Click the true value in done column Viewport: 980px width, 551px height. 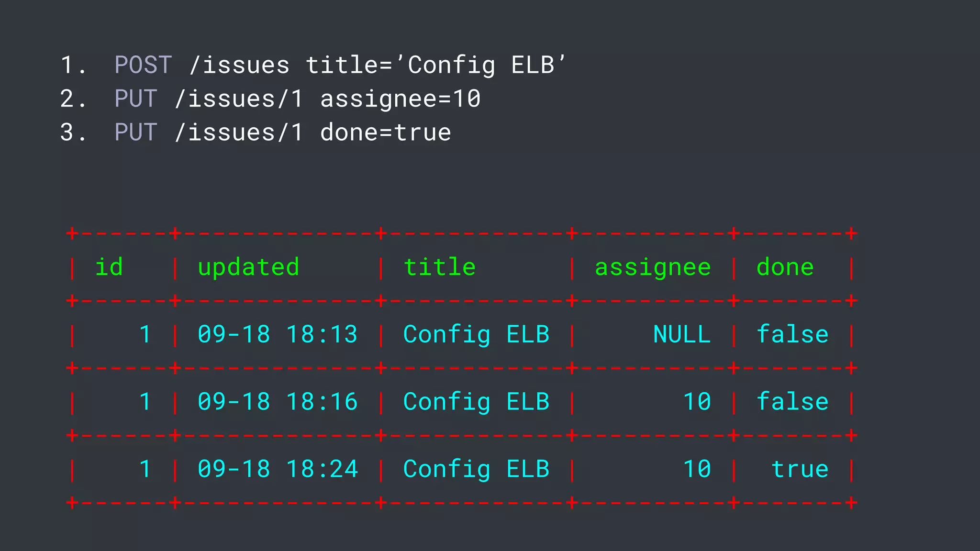click(800, 469)
